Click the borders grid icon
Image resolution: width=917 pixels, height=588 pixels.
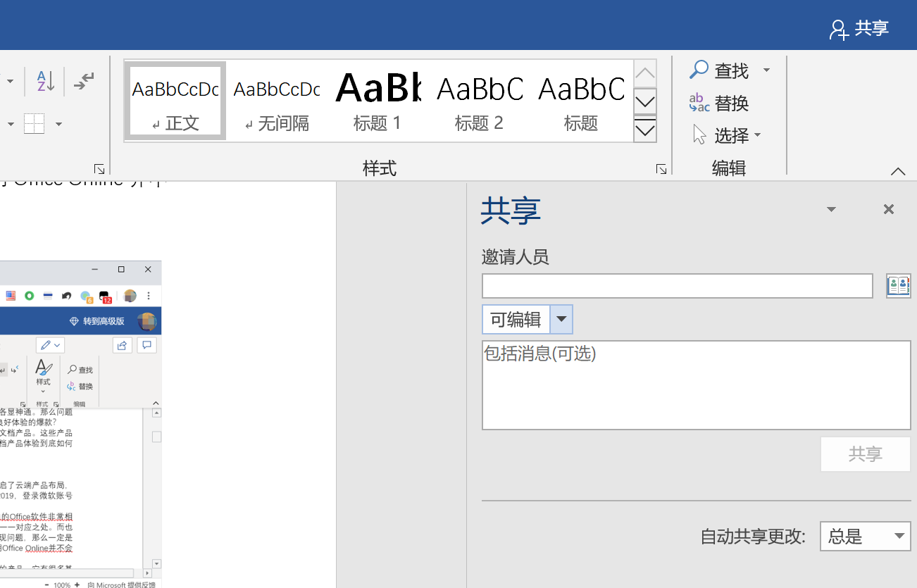click(x=34, y=124)
